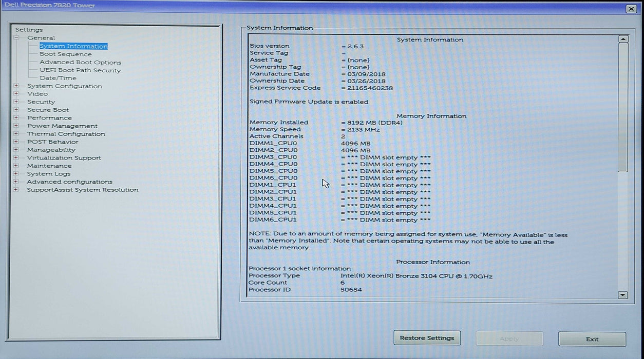Expand the Manageability tree node
Viewport: 644px width, 359px height.
[16, 150]
